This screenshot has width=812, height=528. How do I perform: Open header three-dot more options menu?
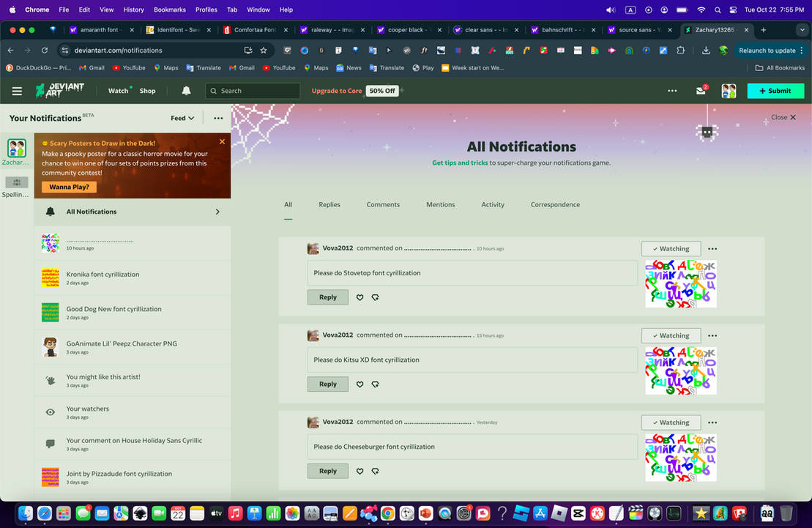pos(672,91)
